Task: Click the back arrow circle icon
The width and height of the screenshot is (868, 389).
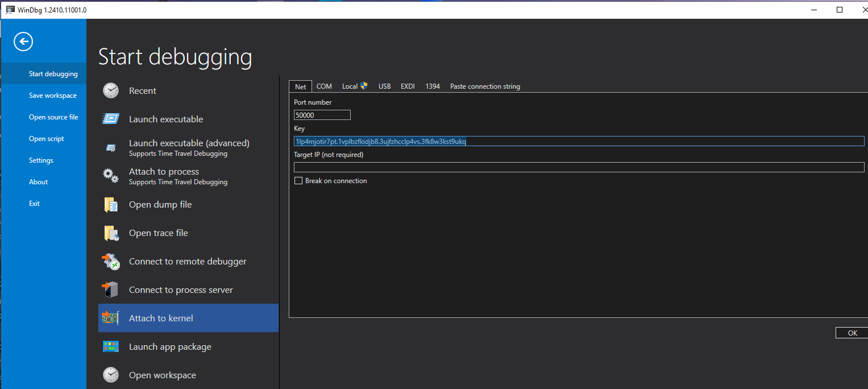Action: click(23, 42)
